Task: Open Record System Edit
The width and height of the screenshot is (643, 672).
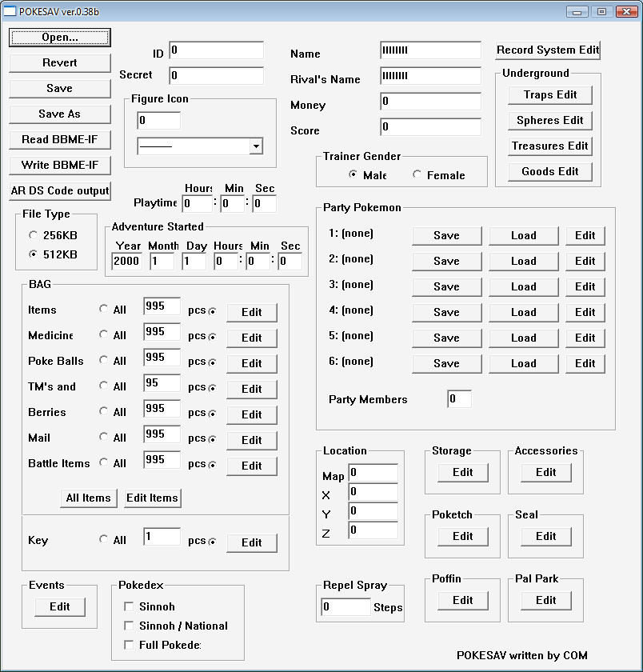Action: point(547,50)
